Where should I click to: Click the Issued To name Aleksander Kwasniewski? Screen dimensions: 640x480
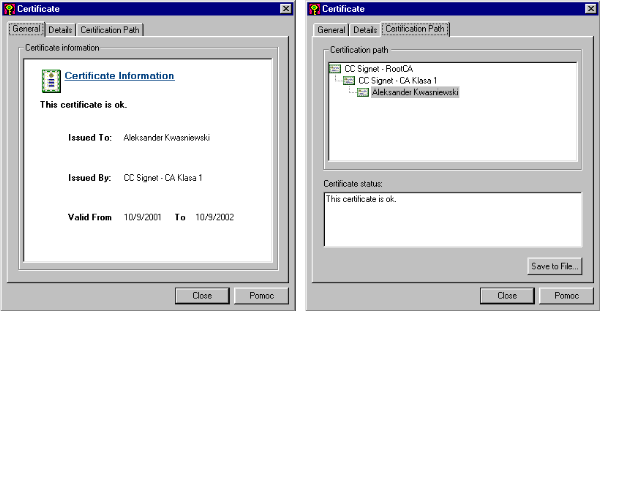point(167,138)
